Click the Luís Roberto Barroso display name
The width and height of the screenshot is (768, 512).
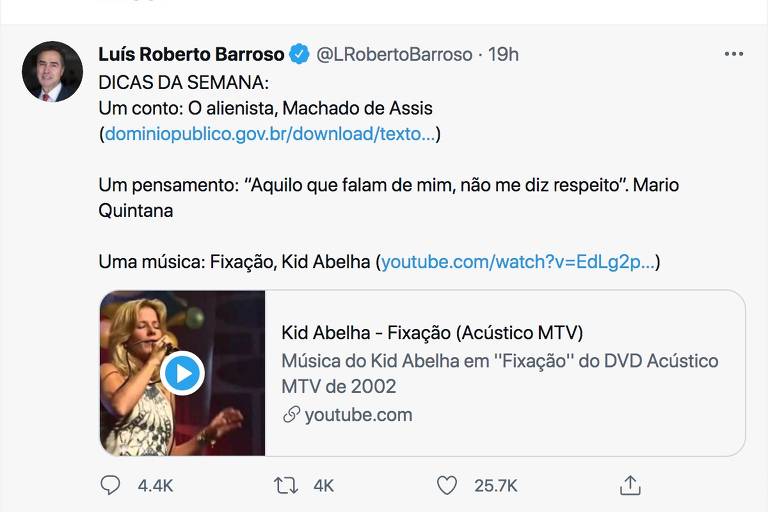tap(191, 54)
